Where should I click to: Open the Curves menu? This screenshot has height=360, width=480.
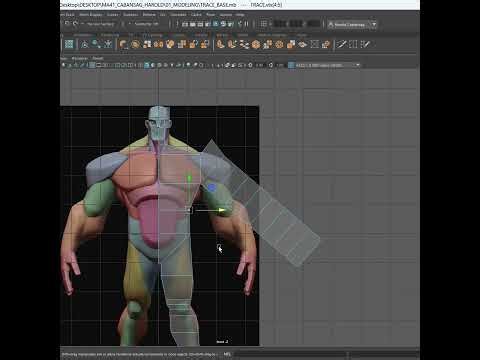click(x=113, y=15)
